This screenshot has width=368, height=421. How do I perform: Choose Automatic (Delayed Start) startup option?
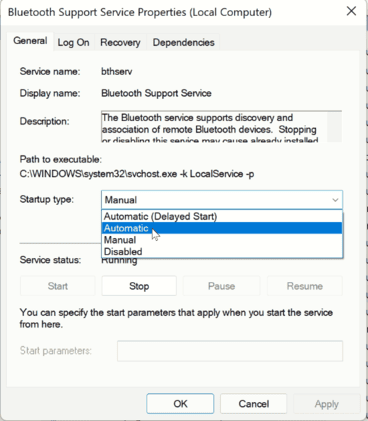point(222,216)
